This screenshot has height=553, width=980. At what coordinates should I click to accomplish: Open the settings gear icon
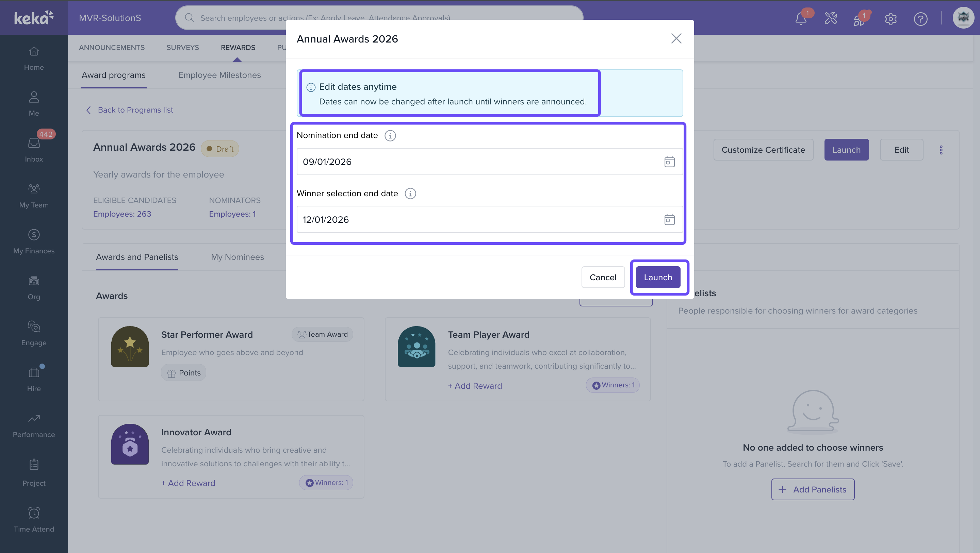(x=891, y=18)
